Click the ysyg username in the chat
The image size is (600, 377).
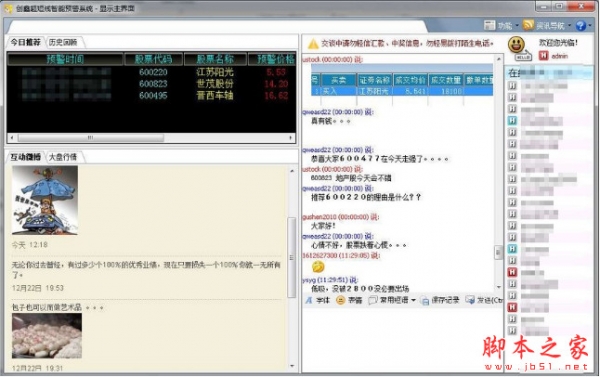308,280
